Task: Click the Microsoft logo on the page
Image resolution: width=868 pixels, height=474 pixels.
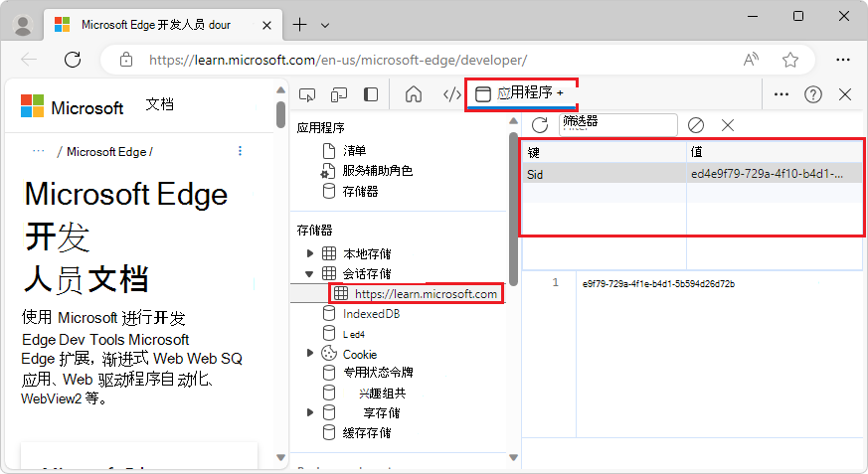Action: point(72,106)
